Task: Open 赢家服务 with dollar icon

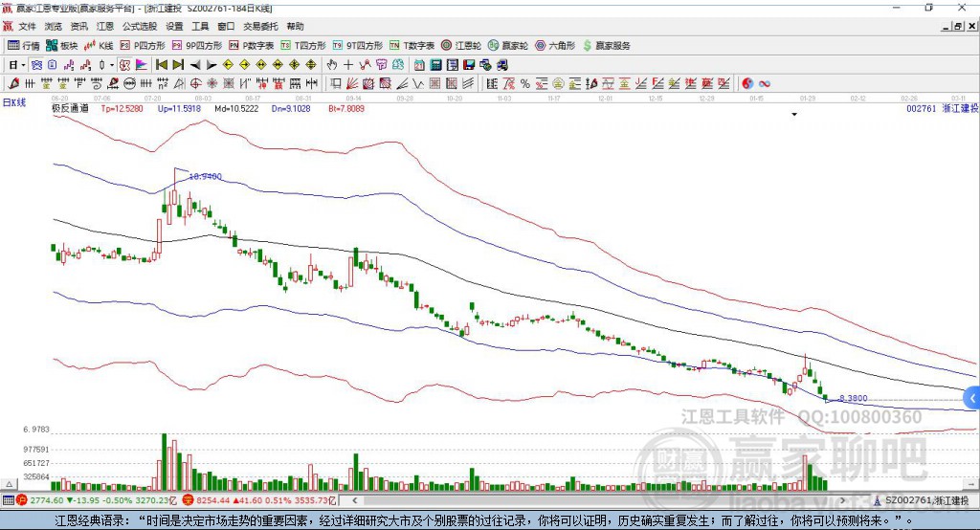Action: tap(606, 46)
